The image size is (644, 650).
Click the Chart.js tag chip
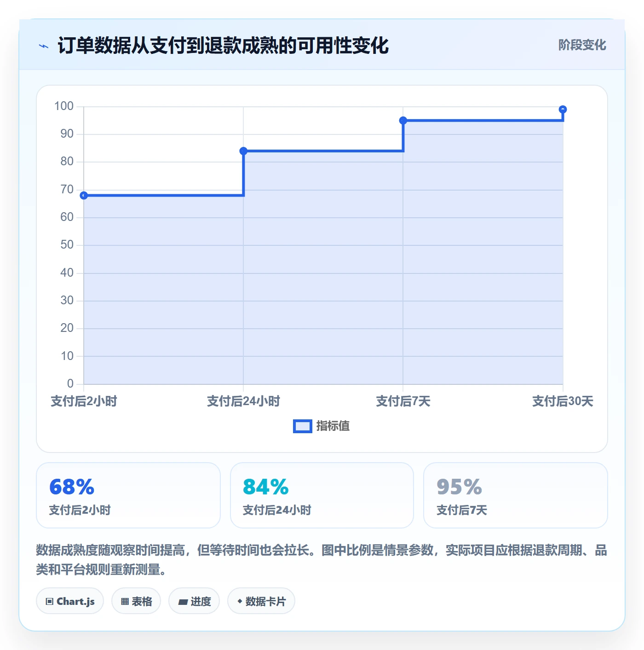click(70, 601)
